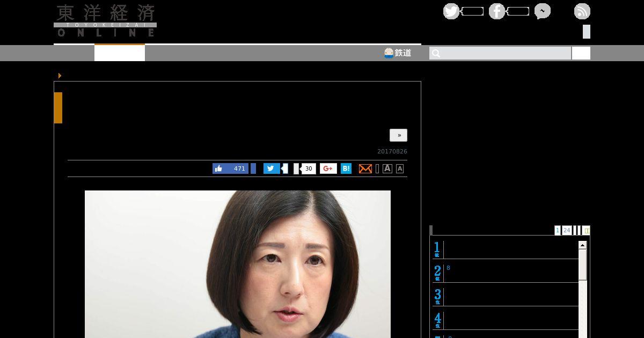Viewport: 644px width, 338px height.
Task: Click the ranking list scrollbar thumb
Action: point(583,265)
